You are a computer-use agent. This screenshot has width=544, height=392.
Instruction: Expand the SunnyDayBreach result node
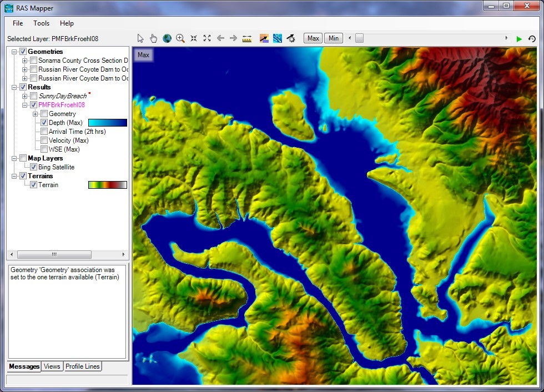tap(25, 96)
